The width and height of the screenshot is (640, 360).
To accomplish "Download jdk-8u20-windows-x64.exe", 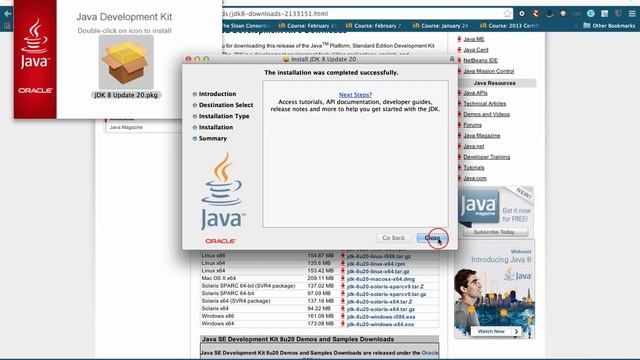I will click(x=380, y=324).
